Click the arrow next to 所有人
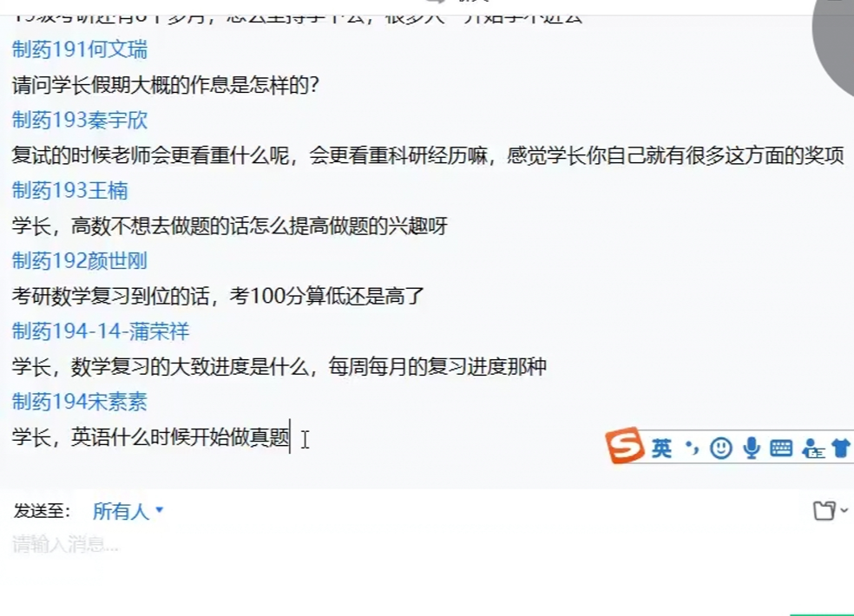Image resolution: width=854 pixels, height=616 pixels. [159, 510]
